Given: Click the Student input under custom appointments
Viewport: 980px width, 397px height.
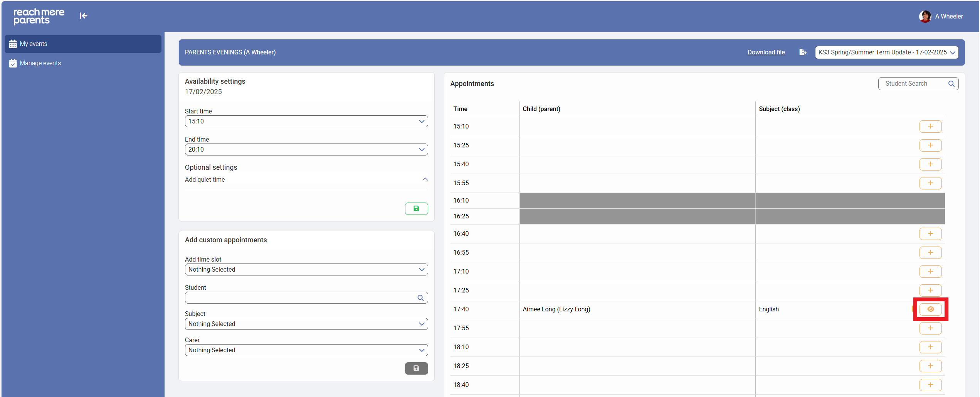Looking at the screenshot, I should tap(301, 298).
